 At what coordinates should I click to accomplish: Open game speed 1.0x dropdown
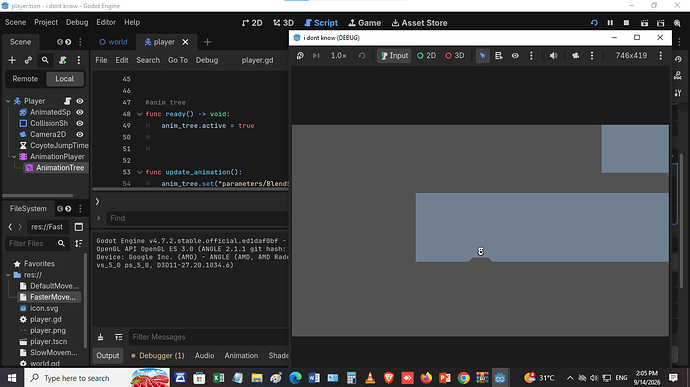pos(338,55)
